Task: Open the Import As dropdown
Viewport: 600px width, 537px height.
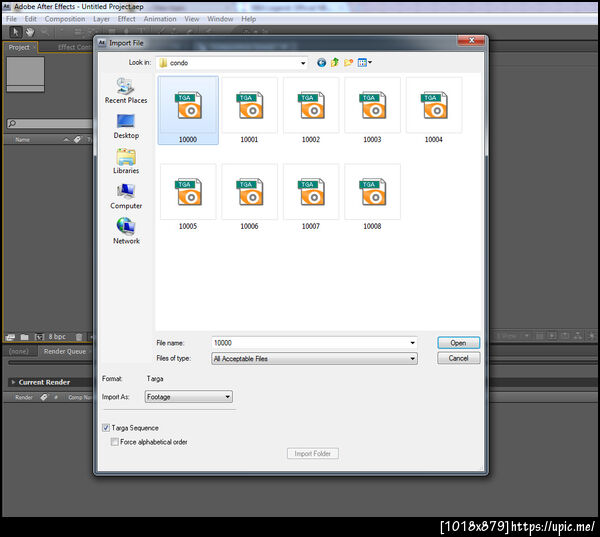Action: click(189, 397)
